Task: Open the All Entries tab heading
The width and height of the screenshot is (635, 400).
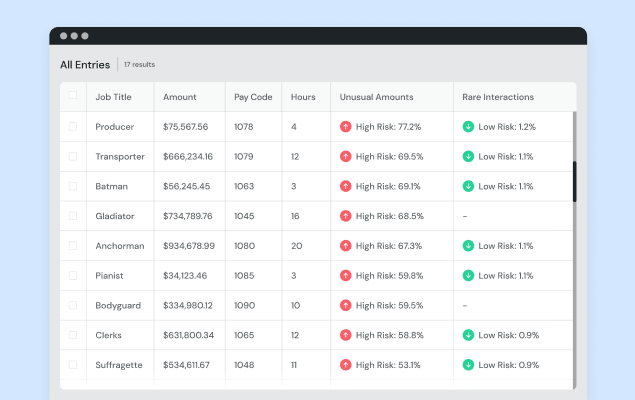Action: (x=85, y=65)
